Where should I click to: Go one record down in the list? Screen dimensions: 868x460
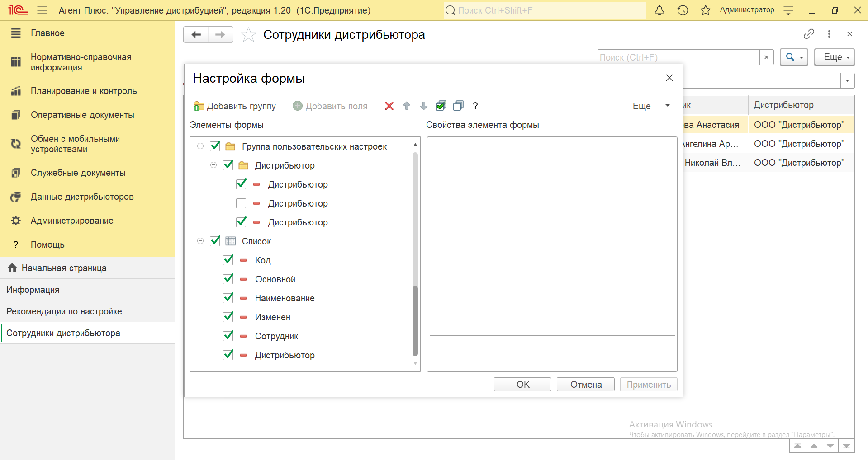[x=830, y=446]
